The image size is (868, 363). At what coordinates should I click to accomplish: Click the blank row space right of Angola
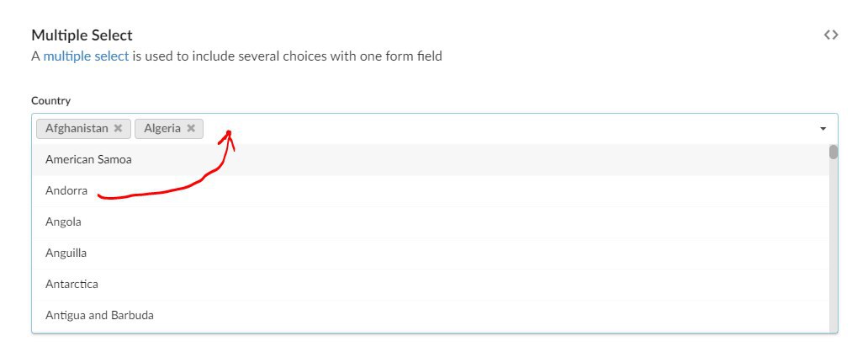pyautogui.click(x=454, y=222)
